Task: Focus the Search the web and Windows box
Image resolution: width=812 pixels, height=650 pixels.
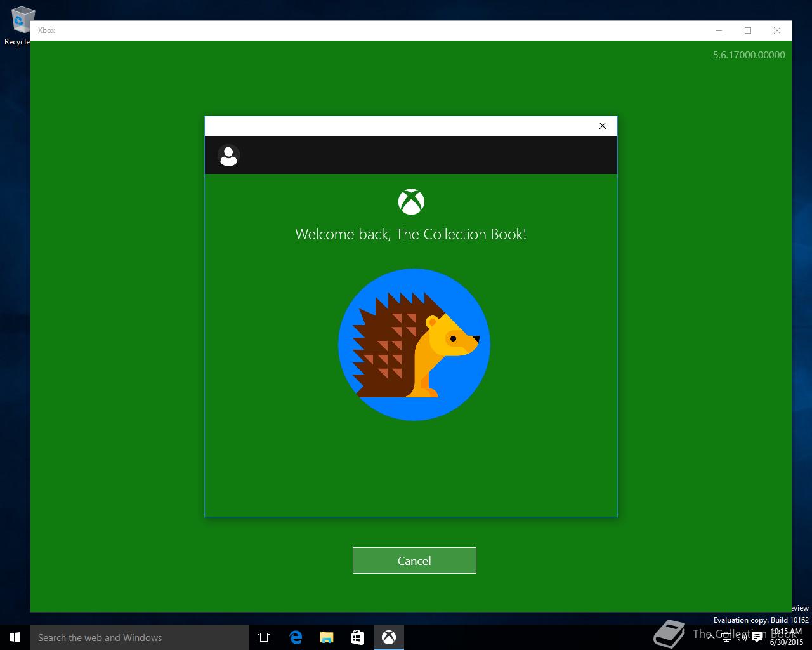Action: (140, 637)
